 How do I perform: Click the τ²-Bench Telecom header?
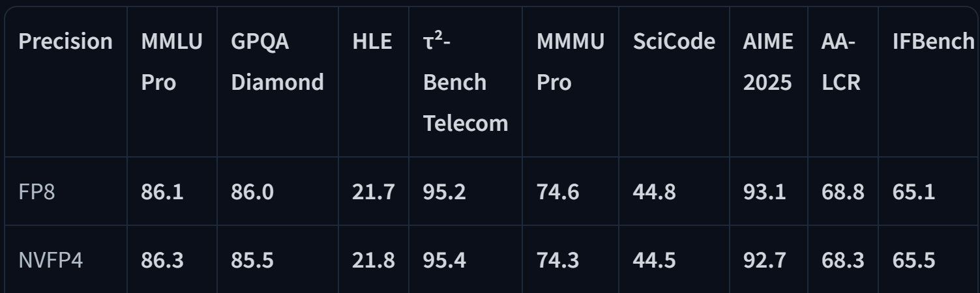point(466,82)
